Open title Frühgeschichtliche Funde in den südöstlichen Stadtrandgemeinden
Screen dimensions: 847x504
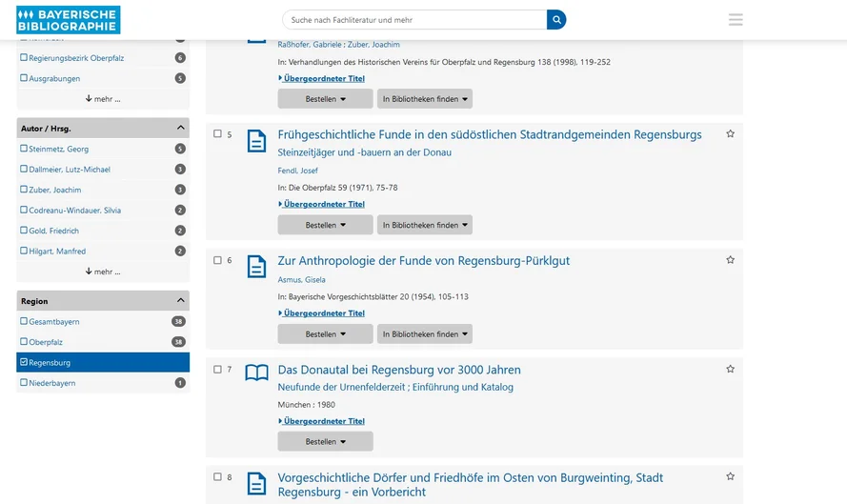coord(490,134)
